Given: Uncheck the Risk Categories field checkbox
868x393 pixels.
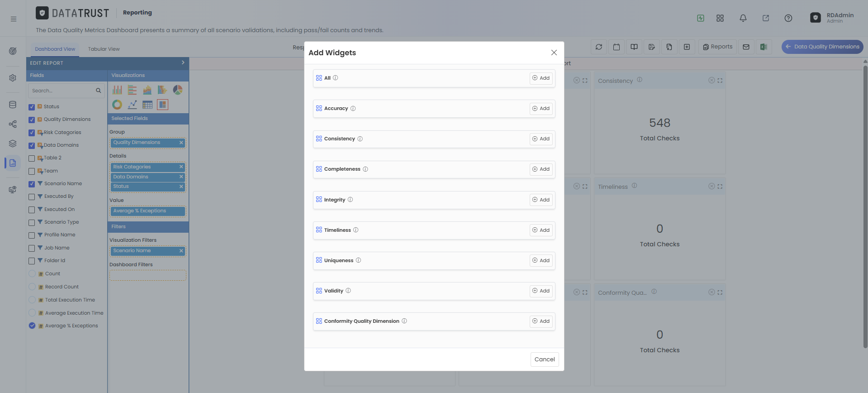Looking at the screenshot, I should [32, 133].
